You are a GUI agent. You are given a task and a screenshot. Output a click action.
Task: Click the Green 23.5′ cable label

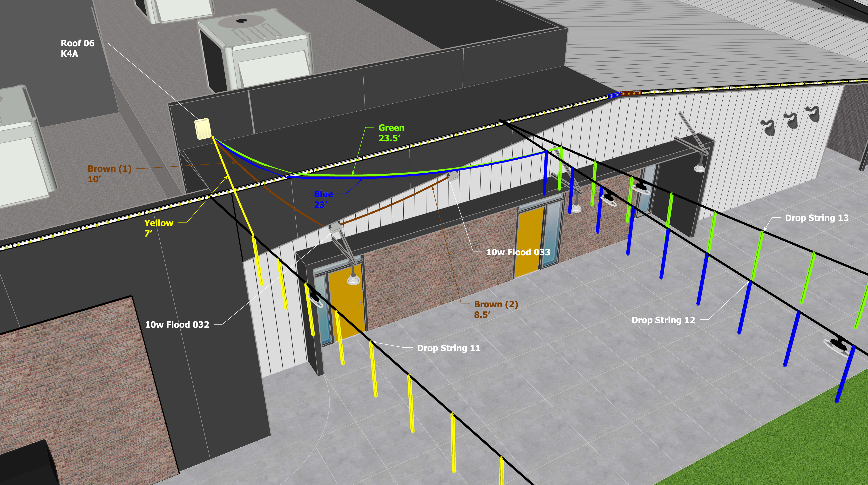(391, 133)
